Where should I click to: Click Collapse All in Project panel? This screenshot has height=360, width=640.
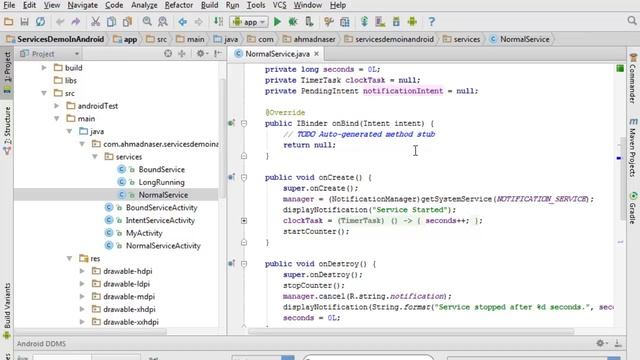182,53
